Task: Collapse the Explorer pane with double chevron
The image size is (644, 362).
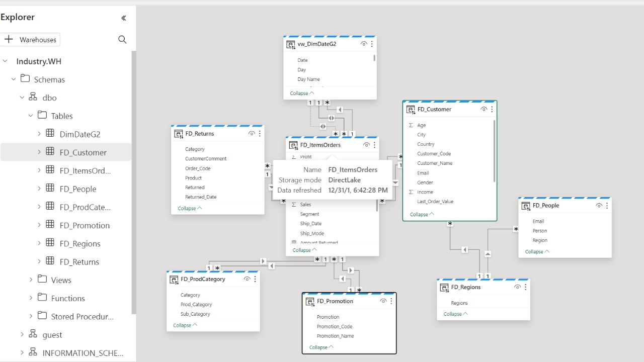Action: point(124,18)
